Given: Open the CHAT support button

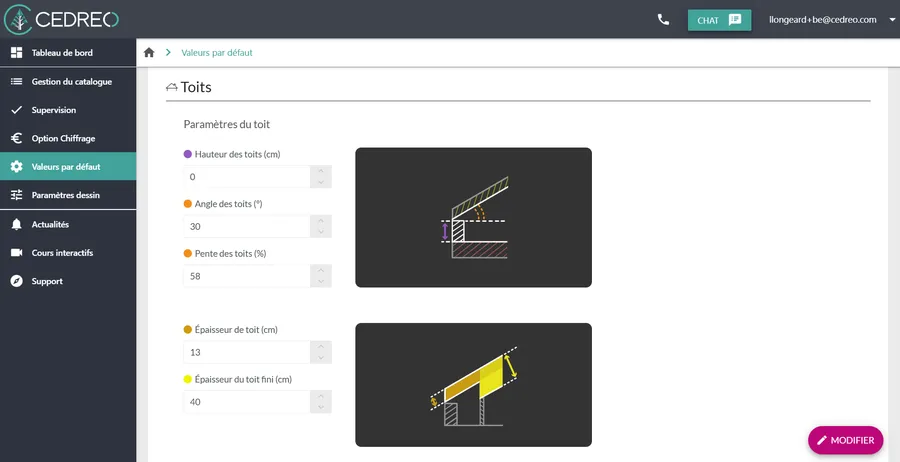Looking at the screenshot, I should click(719, 19).
